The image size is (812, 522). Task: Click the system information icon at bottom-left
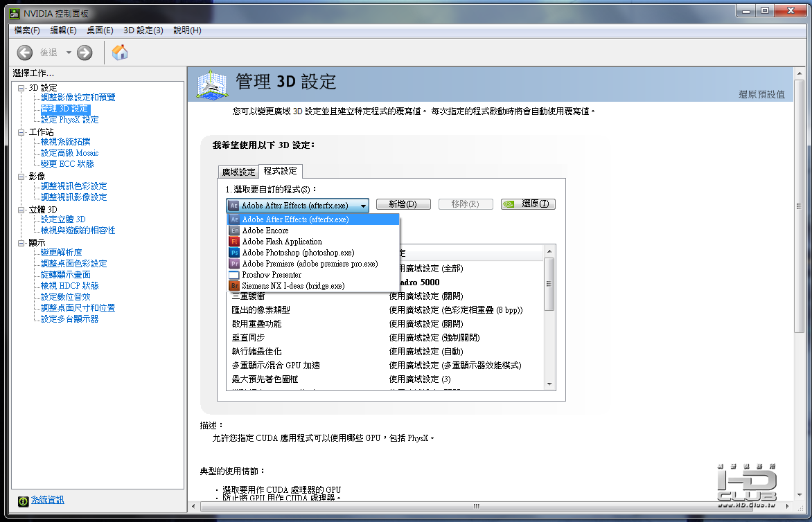click(23, 501)
